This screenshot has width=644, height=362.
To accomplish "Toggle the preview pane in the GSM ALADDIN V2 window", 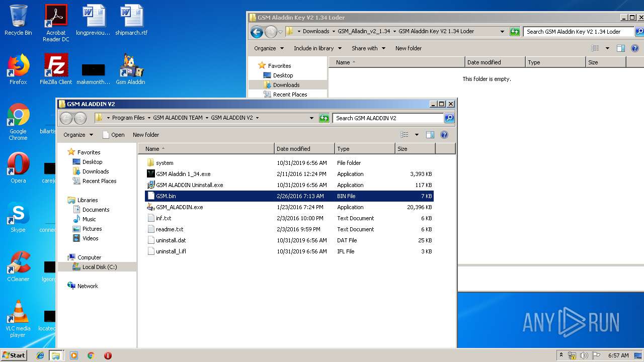I will pos(430,135).
